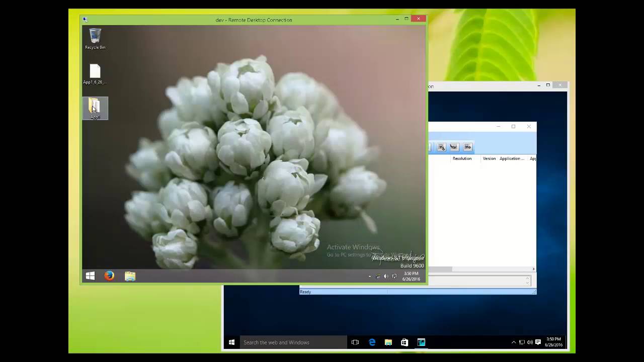This screenshot has height=362, width=644.
Task: Open the Windows 10 Start button
Action: point(231,342)
